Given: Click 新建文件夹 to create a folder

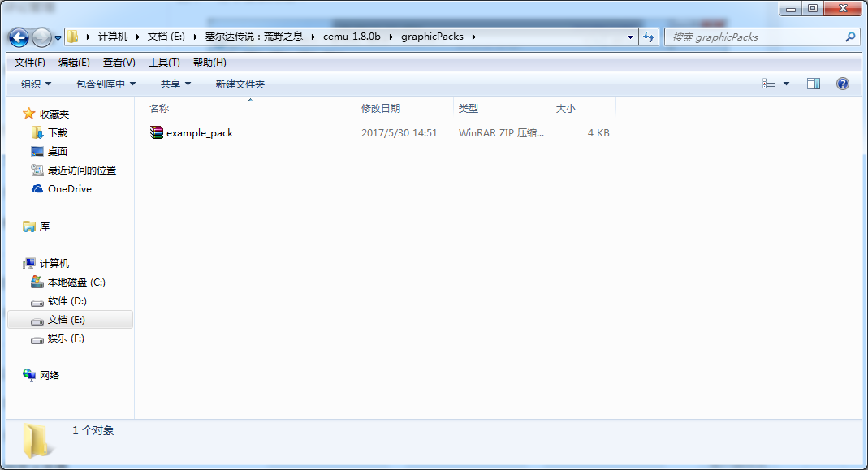Looking at the screenshot, I should [240, 84].
